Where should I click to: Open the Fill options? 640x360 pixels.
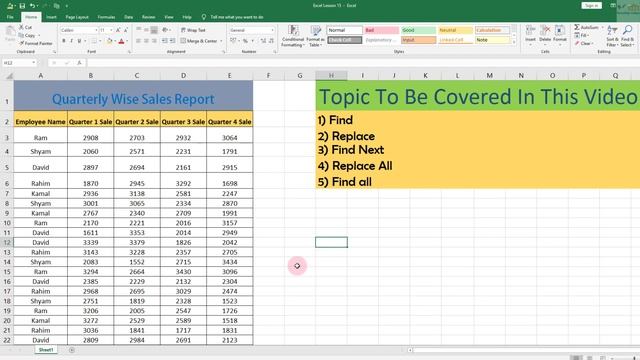[581, 36]
